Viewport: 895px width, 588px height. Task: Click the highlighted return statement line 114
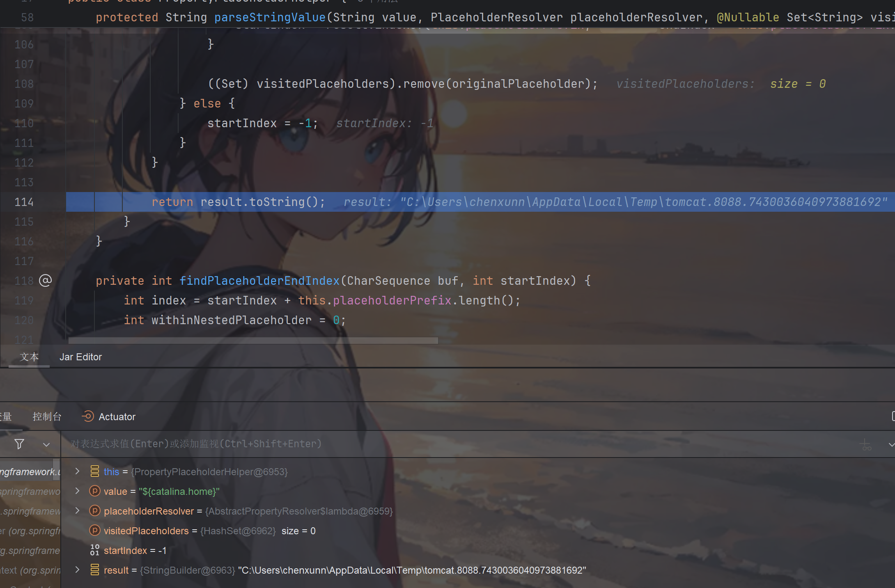coord(238,202)
